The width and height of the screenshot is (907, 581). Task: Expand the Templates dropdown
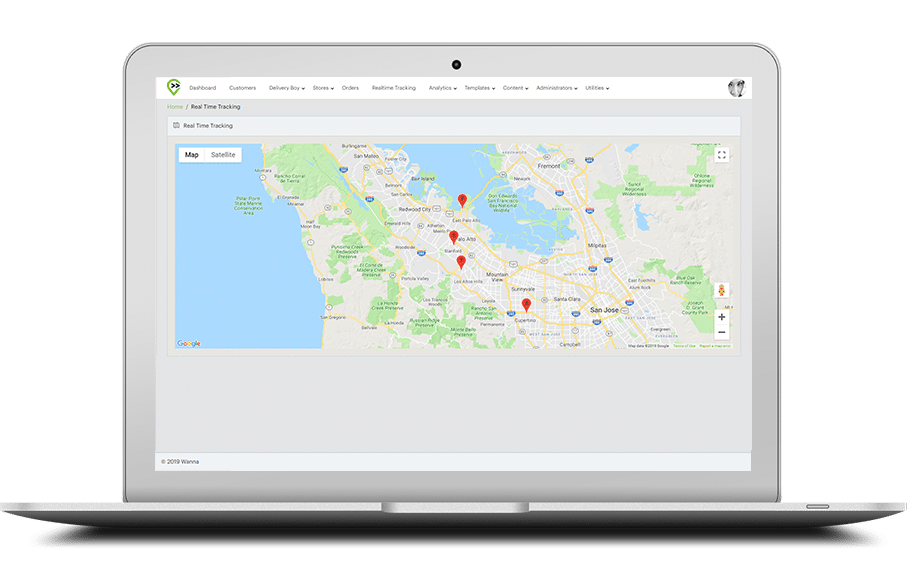tap(480, 88)
